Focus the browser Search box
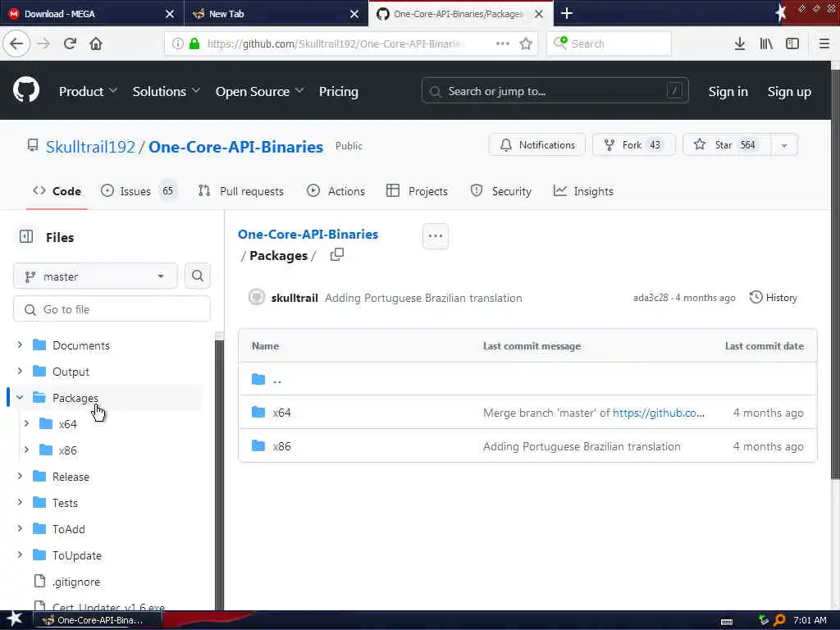The height and width of the screenshot is (630, 840). point(609,43)
